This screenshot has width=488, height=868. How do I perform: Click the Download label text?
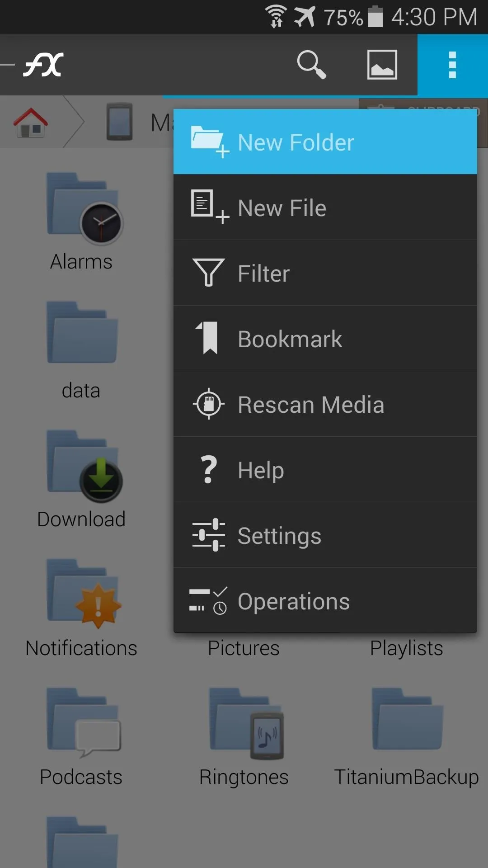81,519
